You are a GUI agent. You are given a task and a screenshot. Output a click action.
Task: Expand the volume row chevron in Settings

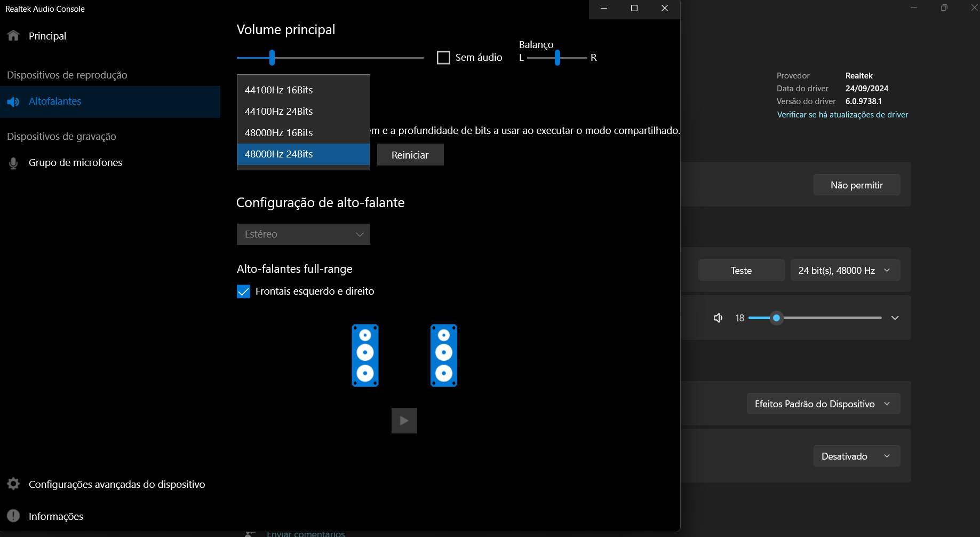[x=895, y=318]
